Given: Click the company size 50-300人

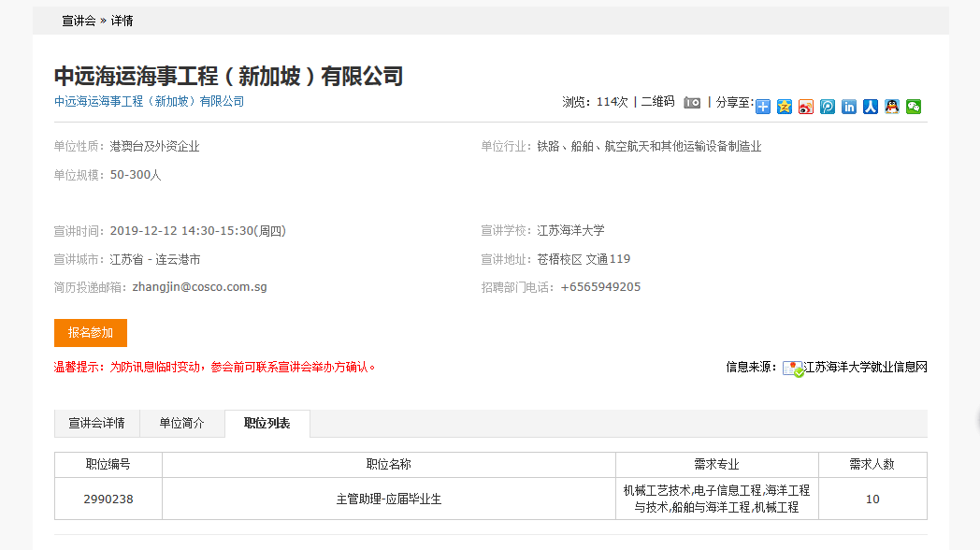Looking at the screenshot, I should (136, 175).
